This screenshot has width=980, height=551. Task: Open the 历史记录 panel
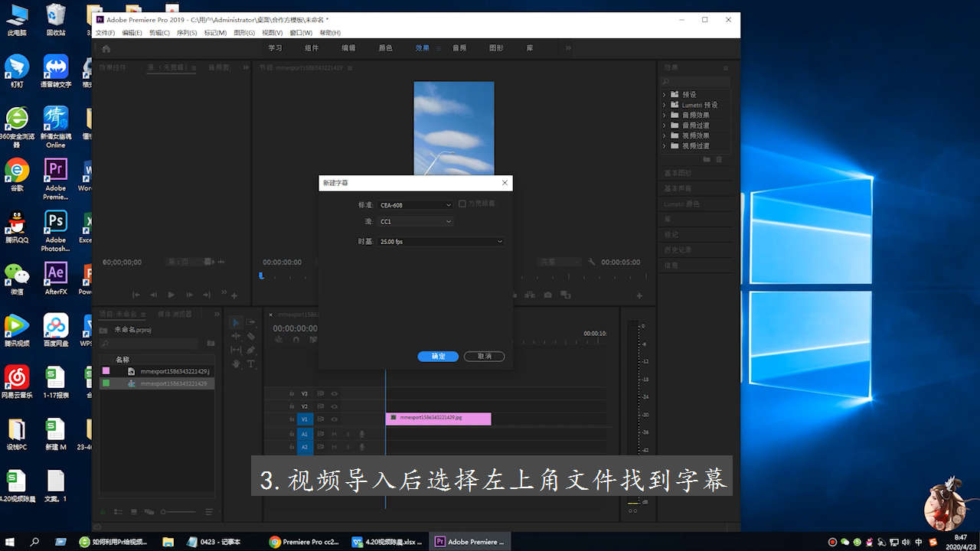678,249
